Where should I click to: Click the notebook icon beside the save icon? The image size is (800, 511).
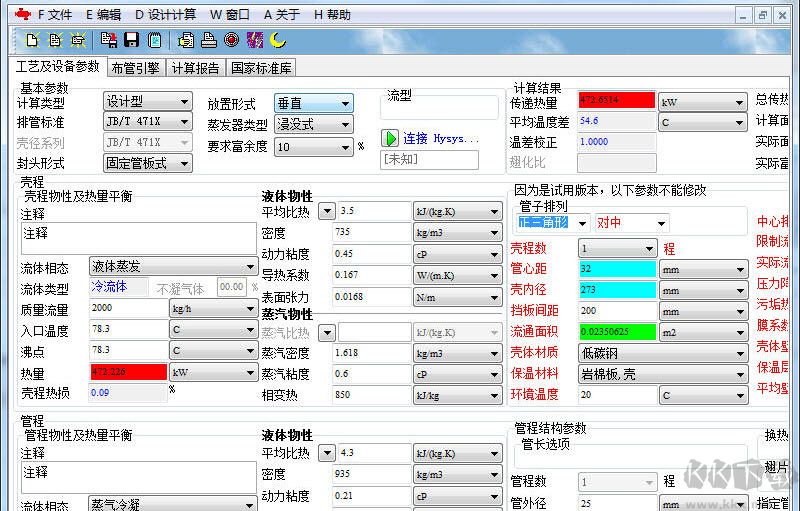[x=154, y=40]
